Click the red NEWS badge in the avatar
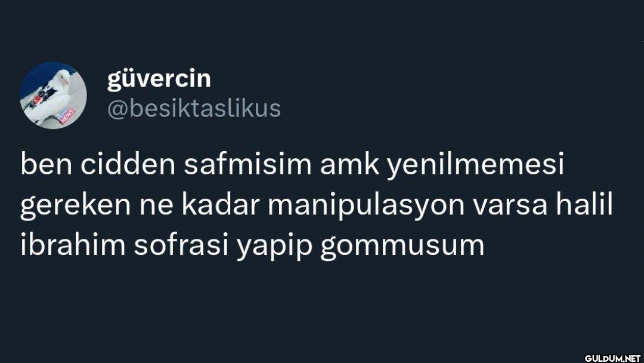Viewport: 644px width, 363px height. (67, 116)
